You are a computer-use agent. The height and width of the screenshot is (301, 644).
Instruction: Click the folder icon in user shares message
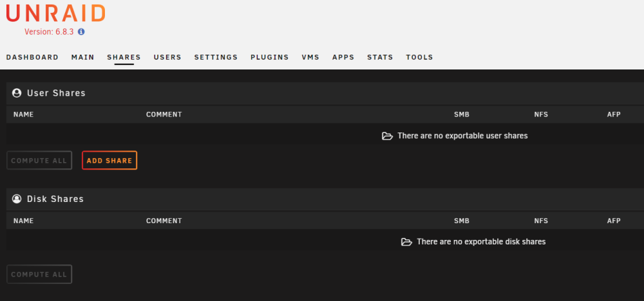click(387, 136)
